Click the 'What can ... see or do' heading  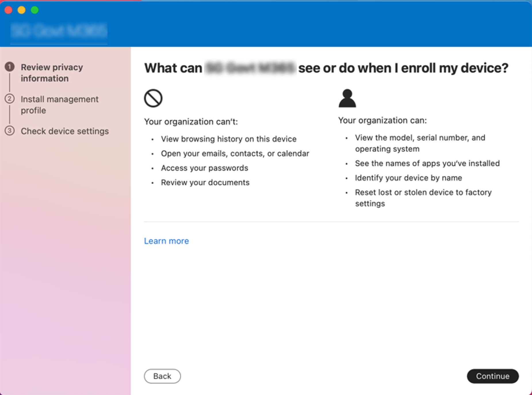pyautogui.click(x=326, y=68)
